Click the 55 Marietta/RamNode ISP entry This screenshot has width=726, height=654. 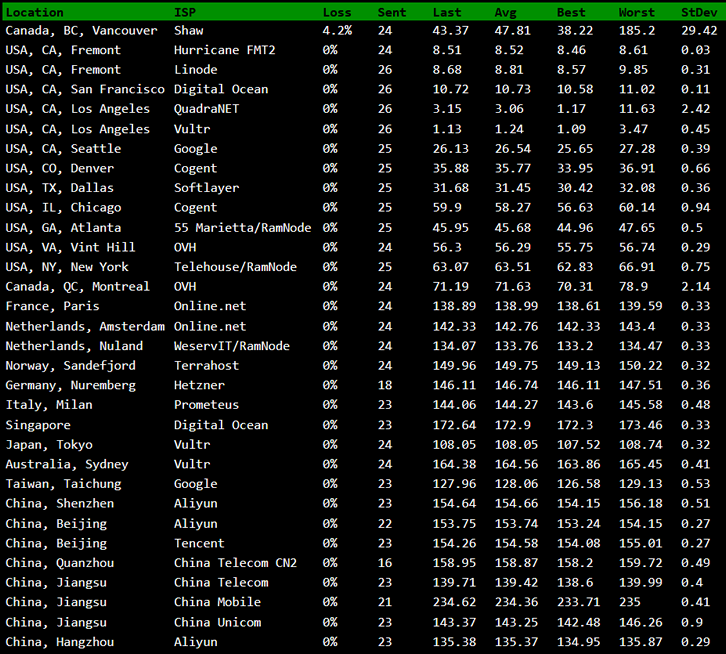pyautogui.click(x=243, y=227)
